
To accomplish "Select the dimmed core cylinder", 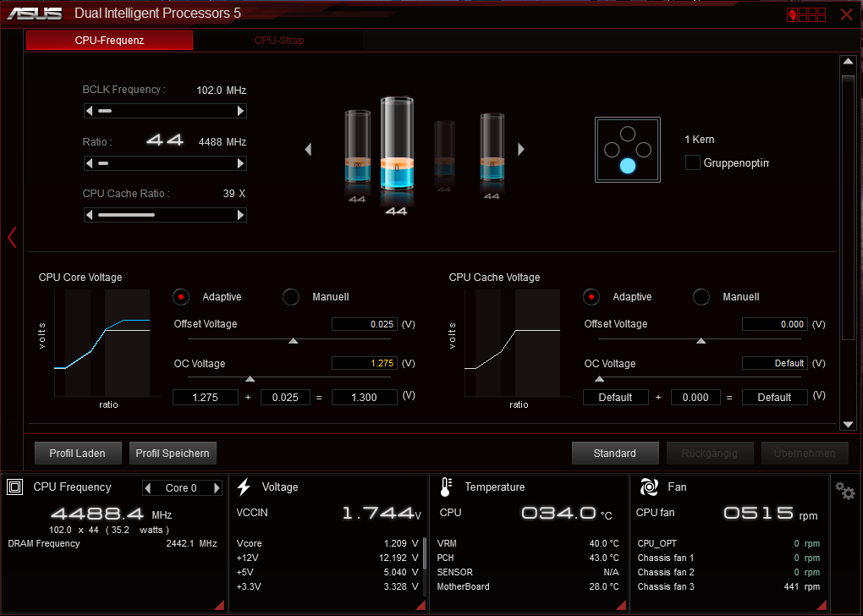I will [444, 148].
